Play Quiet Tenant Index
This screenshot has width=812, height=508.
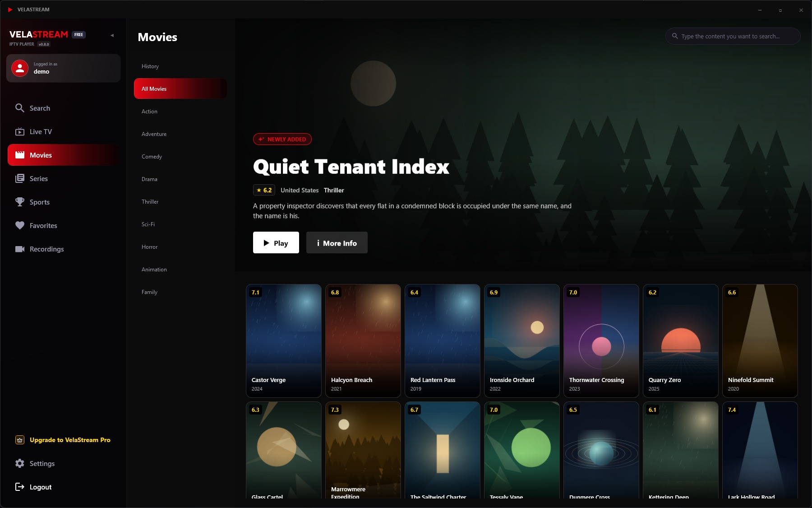[x=276, y=242]
